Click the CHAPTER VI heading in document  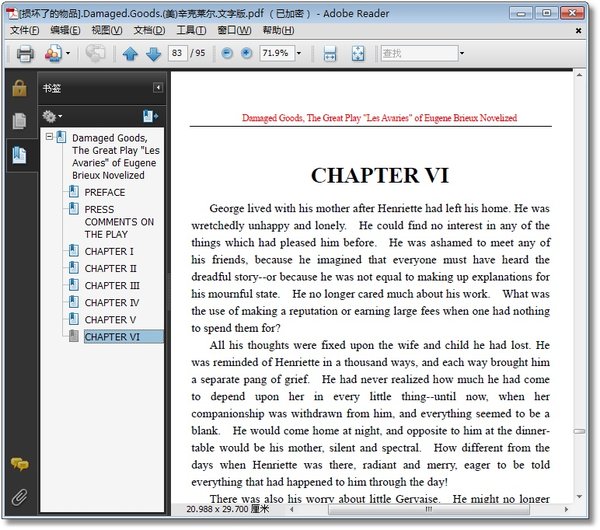coord(380,176)
